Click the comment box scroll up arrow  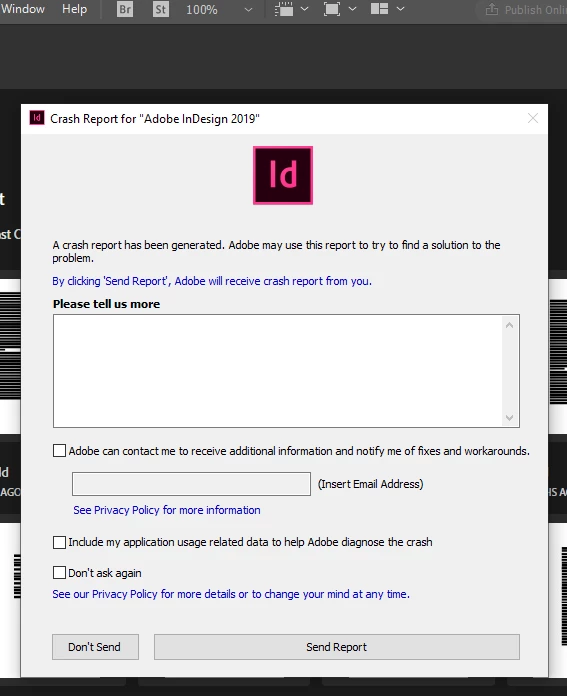[x=509, y=325]
